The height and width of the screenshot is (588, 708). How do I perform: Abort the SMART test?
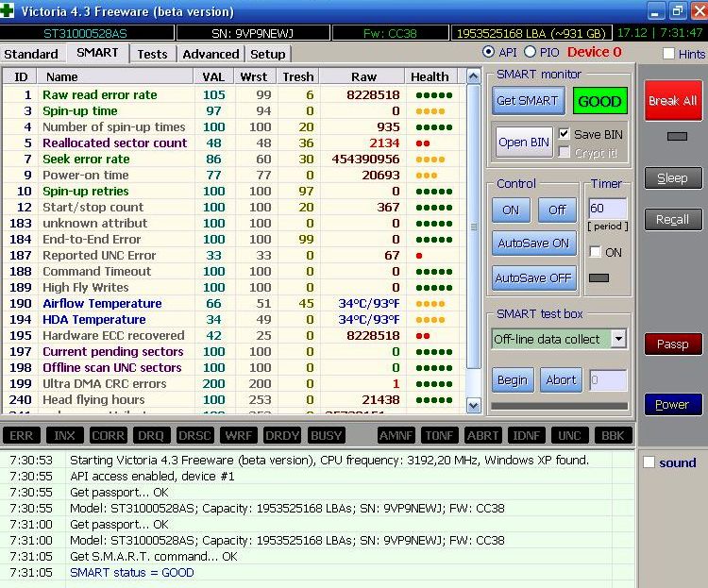pos(561,379)
